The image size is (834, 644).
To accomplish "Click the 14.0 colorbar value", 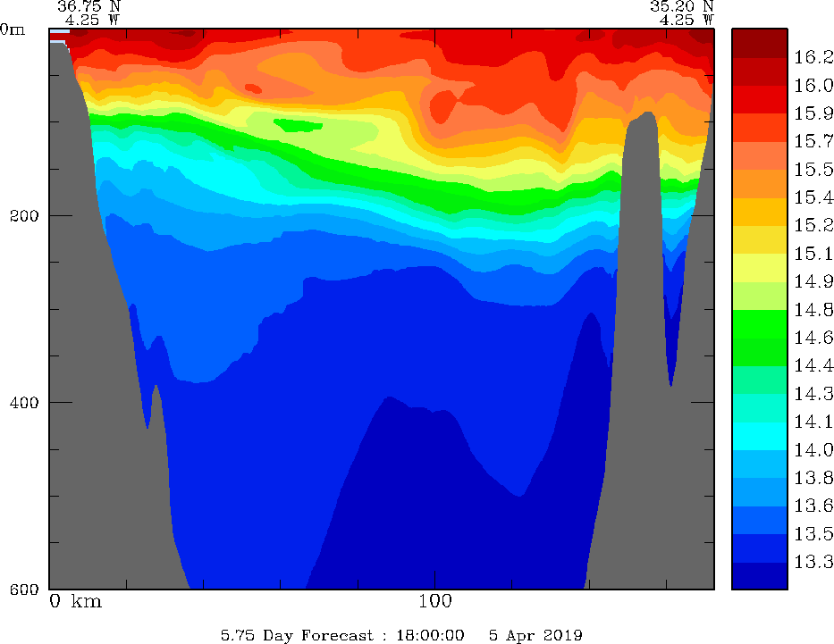I will 813,450.
